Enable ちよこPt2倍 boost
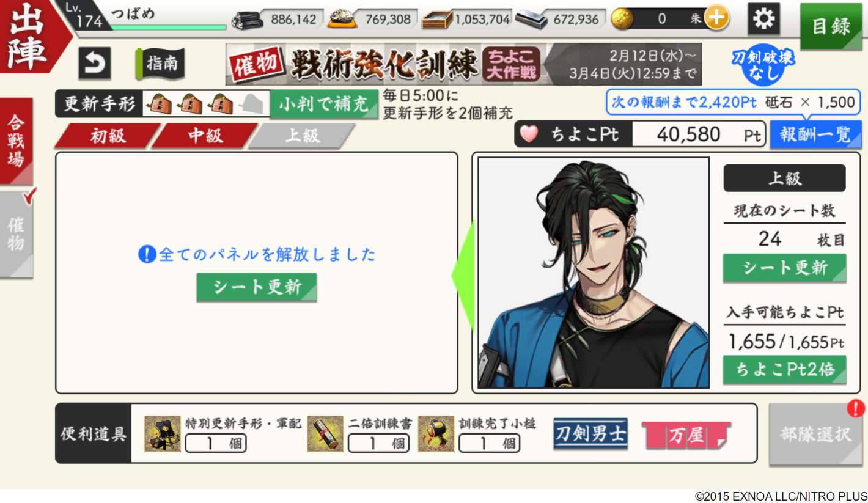The image size is (868, 503). pyautogui.click(x=785, y=370)
